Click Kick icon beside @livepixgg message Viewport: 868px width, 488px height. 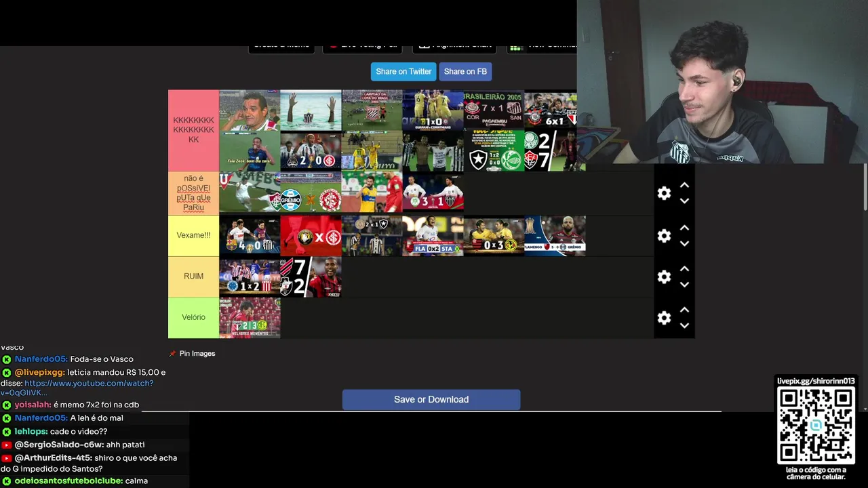[7, 373]
